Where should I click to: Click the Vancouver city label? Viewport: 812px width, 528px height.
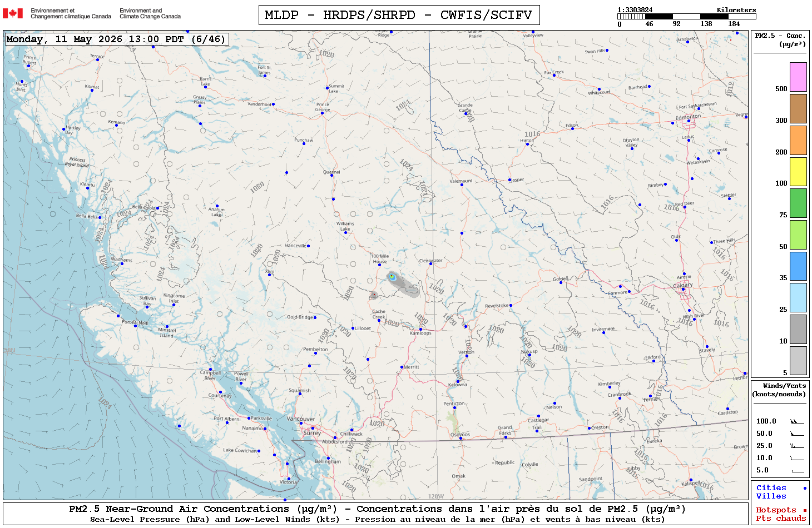[301, 419]
